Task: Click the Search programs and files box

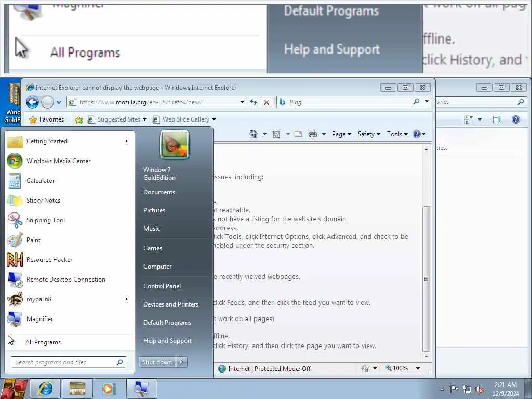Action: point(68,362)
